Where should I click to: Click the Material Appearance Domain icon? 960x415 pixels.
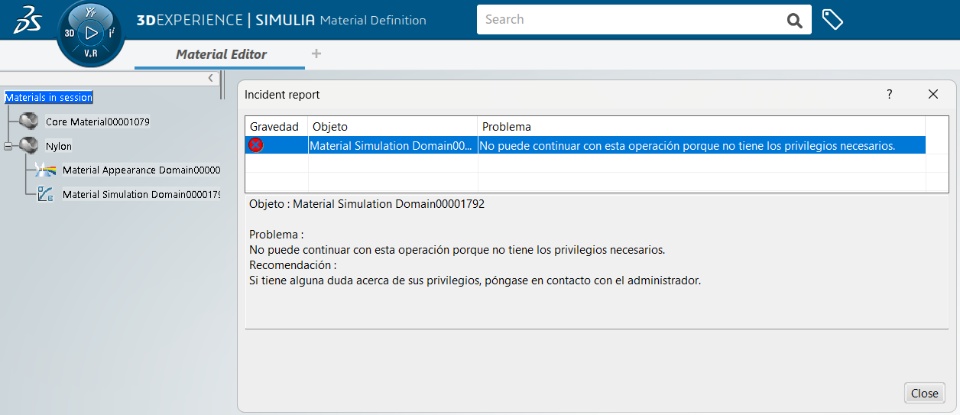tap(45, 170)
